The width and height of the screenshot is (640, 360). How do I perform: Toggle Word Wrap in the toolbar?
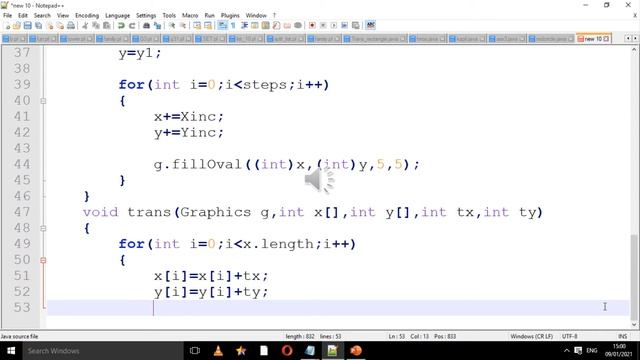click(222, 26)
